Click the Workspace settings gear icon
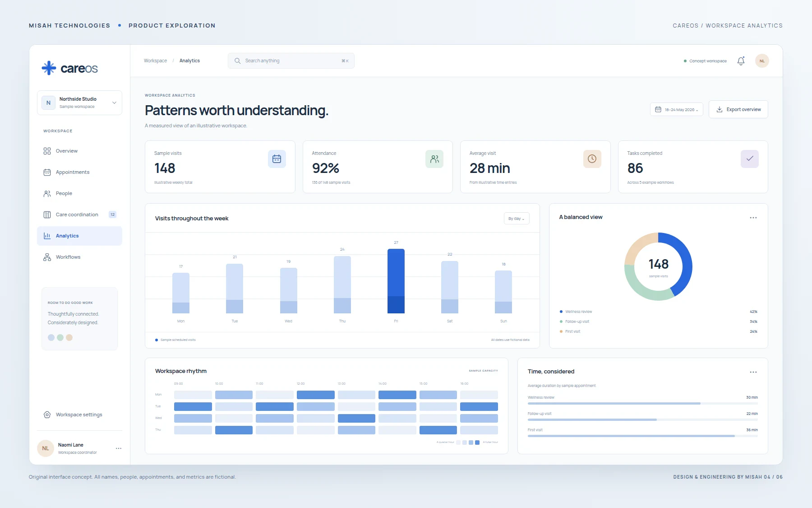The width and height of the screenshot is (812, 508). pos(47,415)
